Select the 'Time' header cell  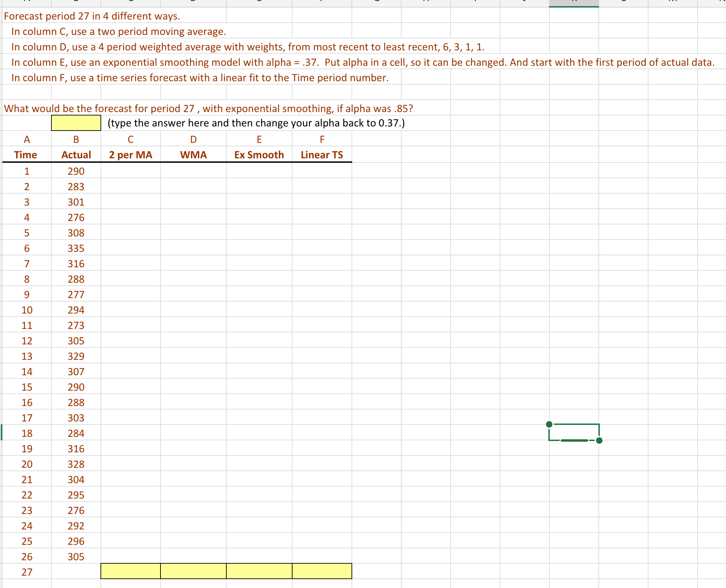[26, 155]
